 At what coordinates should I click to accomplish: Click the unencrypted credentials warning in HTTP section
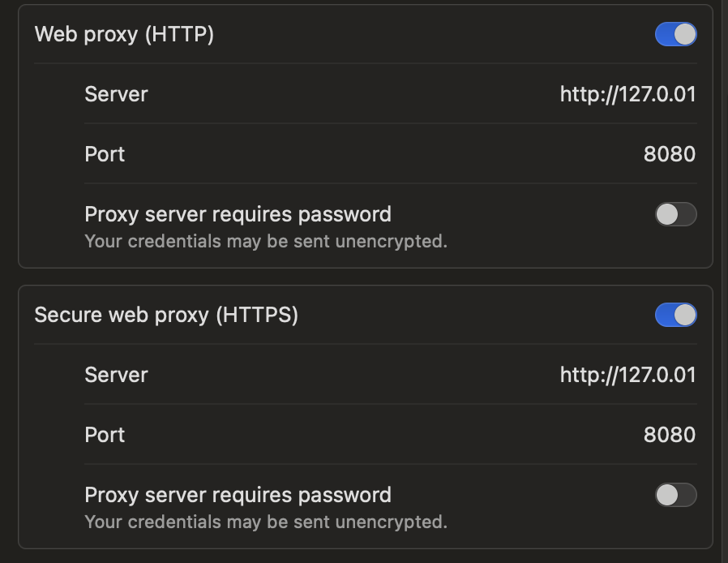(x=266, y=242)
